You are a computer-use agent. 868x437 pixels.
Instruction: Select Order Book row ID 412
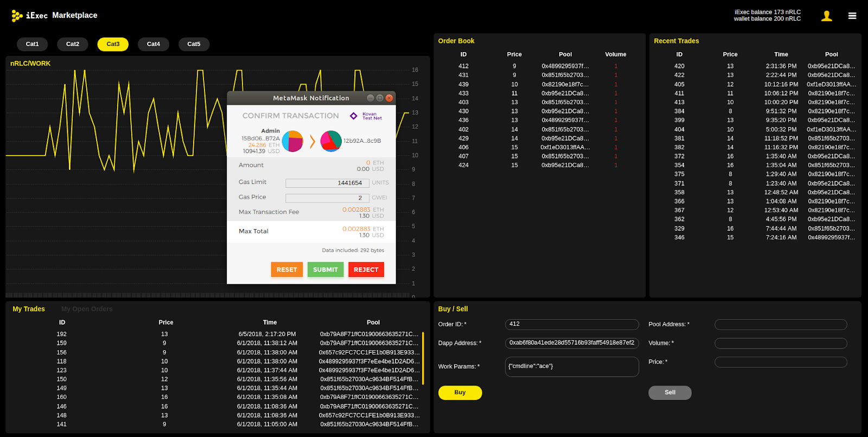coord(540,66)
